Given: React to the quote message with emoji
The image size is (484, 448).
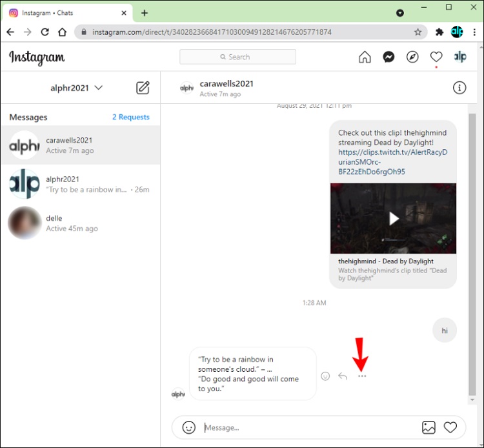Looking at the screenshot, I should point(325,376).
